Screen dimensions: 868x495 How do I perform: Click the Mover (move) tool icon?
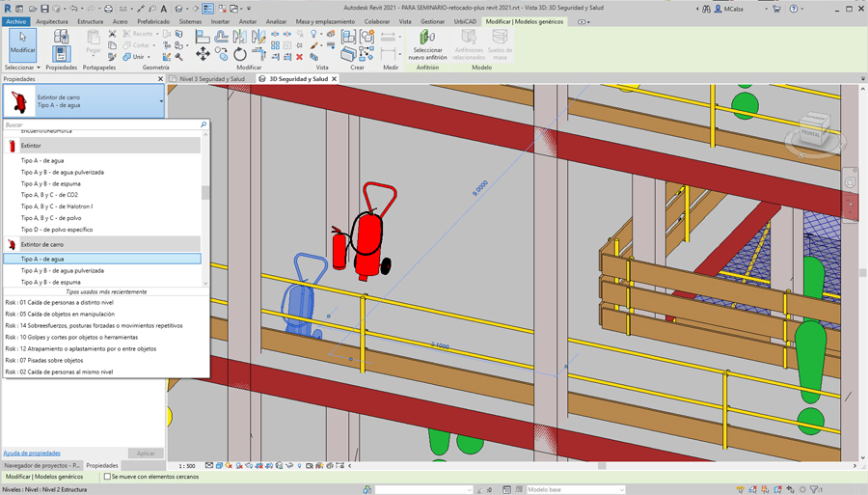tap(203, 55)
